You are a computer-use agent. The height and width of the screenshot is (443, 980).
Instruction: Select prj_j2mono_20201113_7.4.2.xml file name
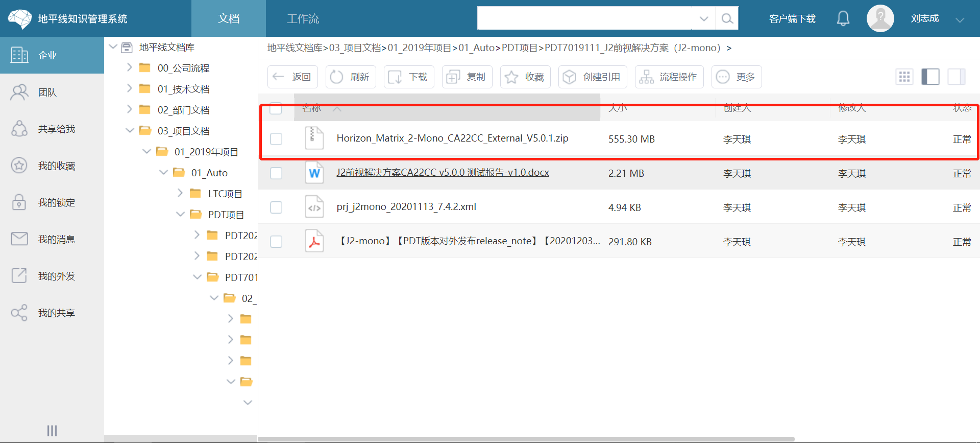click(406, 207)
